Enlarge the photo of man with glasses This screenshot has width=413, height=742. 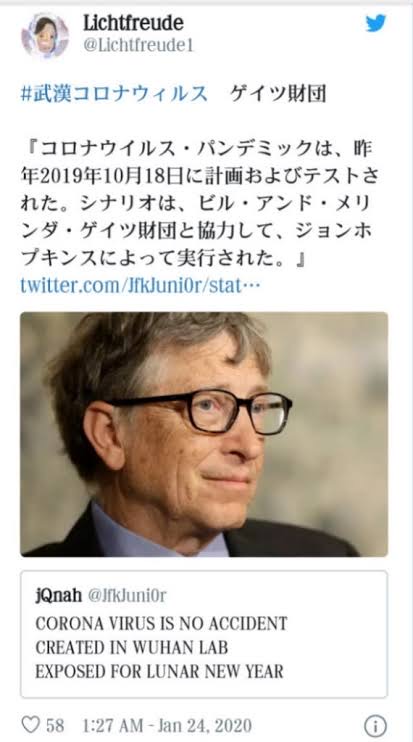[x=204, y=434]
